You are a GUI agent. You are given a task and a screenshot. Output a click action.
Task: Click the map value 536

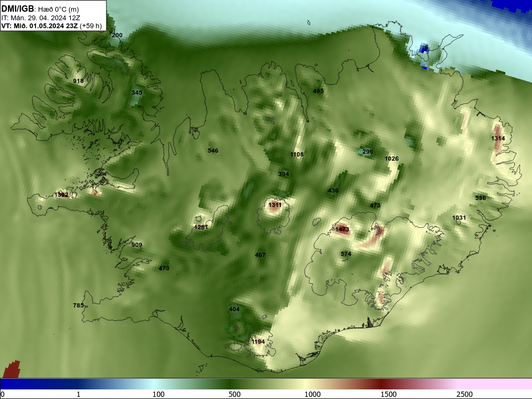pos(480,198)
